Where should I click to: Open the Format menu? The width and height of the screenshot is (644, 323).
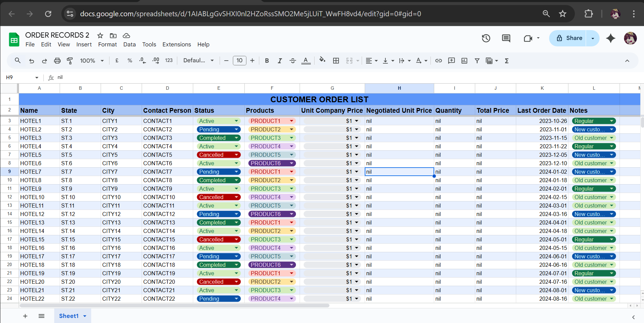(x=107, y=44)
